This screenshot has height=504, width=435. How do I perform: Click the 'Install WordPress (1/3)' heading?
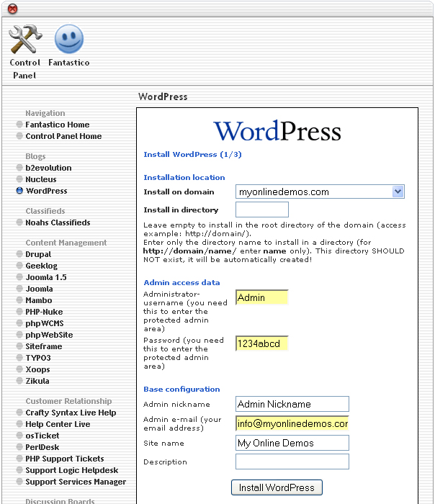(192, 155)
